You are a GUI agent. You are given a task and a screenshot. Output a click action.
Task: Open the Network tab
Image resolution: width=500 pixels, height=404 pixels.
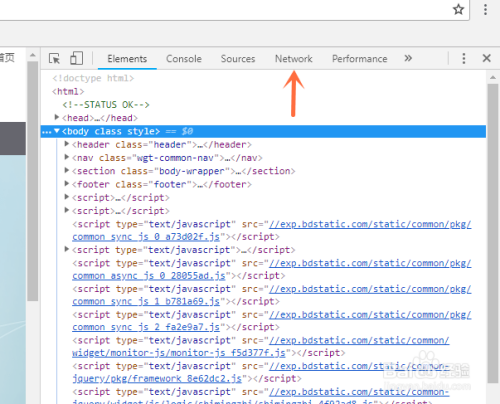coord(293,59)
